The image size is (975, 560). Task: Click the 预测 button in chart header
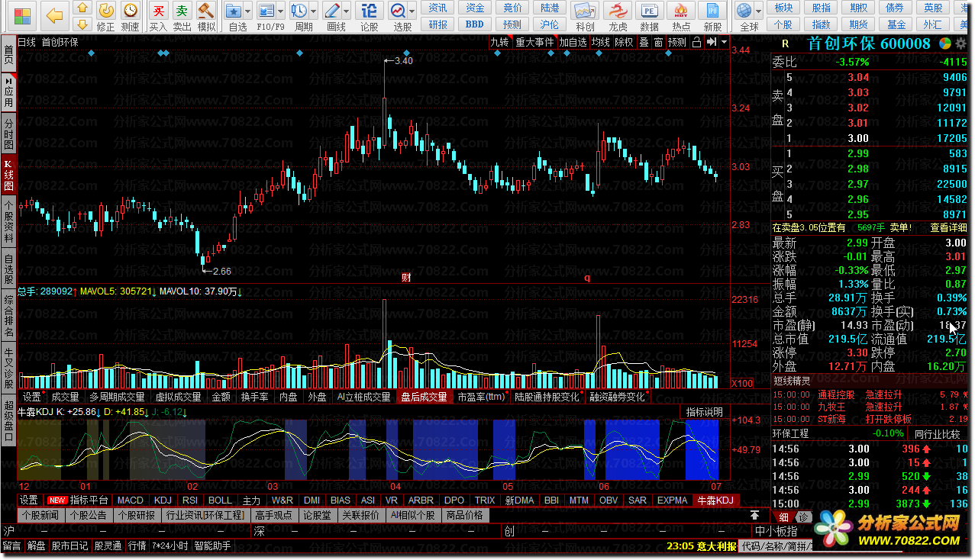click(676, 43)
